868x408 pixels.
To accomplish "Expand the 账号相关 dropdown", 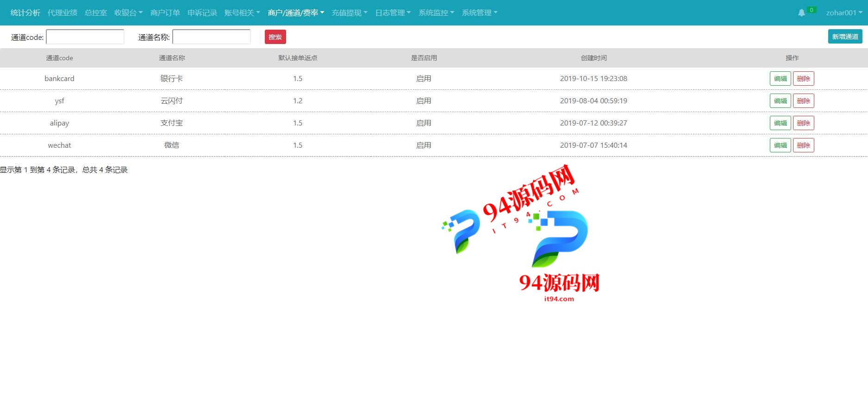I will click(242, 13).
